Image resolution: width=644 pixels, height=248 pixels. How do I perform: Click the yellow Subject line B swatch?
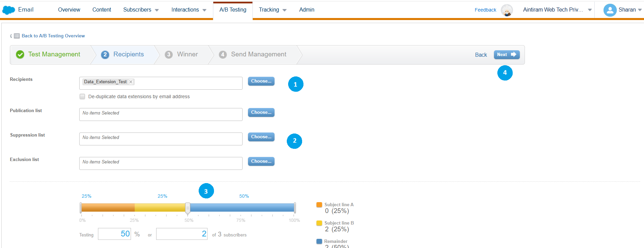pyautogui.click(x=319, y=223)
